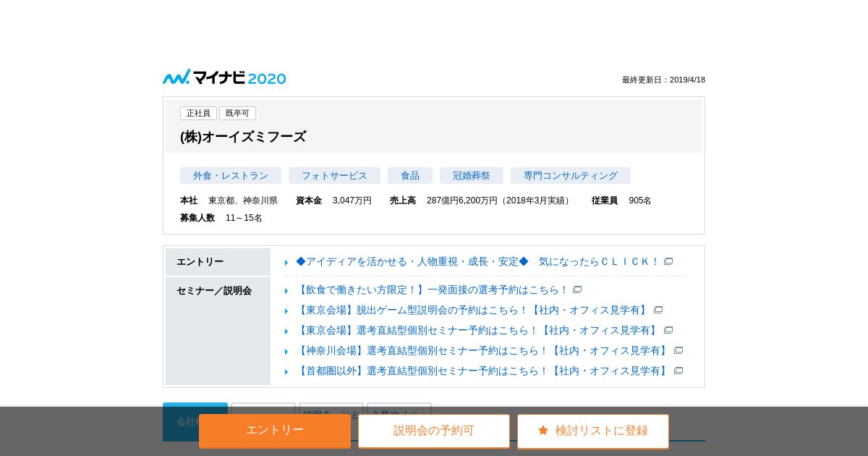Switch to the 会社概要 tab
Screen dimensions: 868x456
195,421
